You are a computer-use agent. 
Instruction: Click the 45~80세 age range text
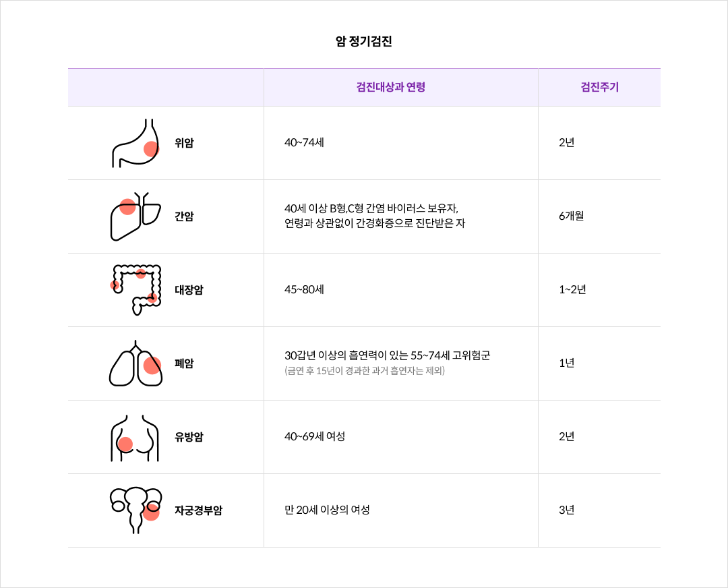pos(305,290)
